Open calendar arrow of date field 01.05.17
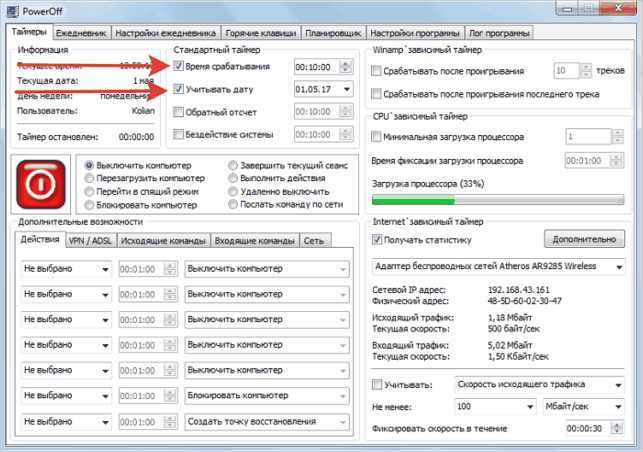 347,89
